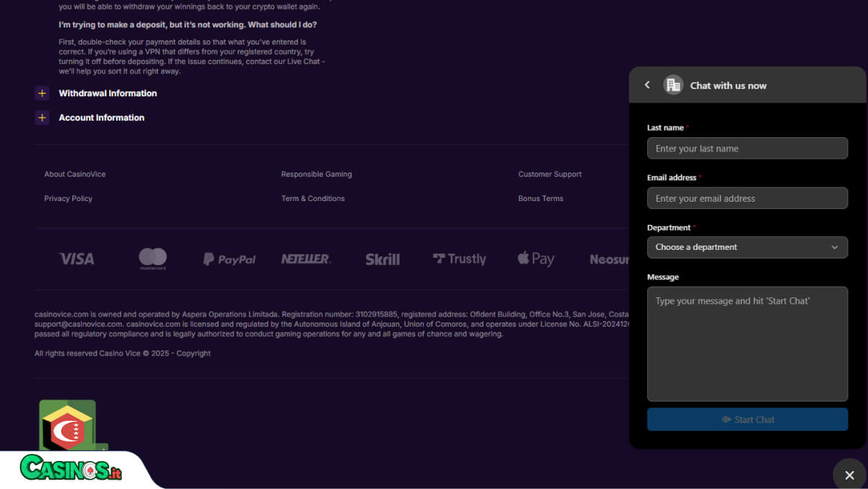Open the Bonus Terms footer link
The height and width of the screenshot is (489, 868).
click(x=541, y=199)
